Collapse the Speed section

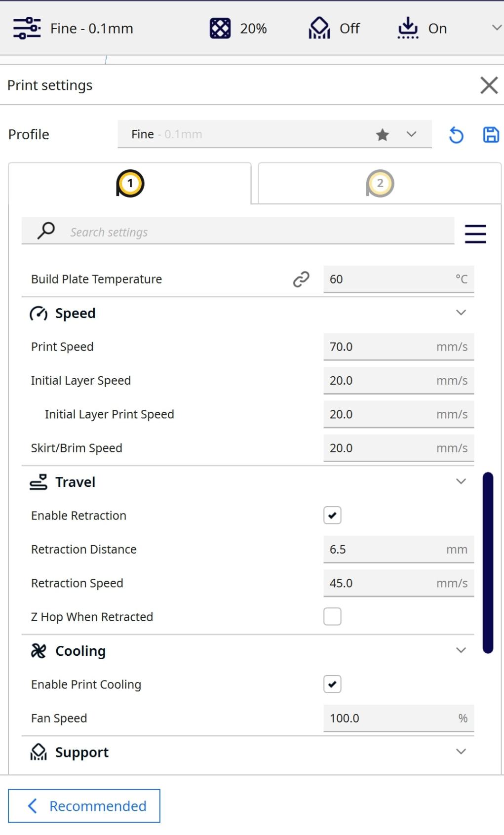tap(461, 313)
